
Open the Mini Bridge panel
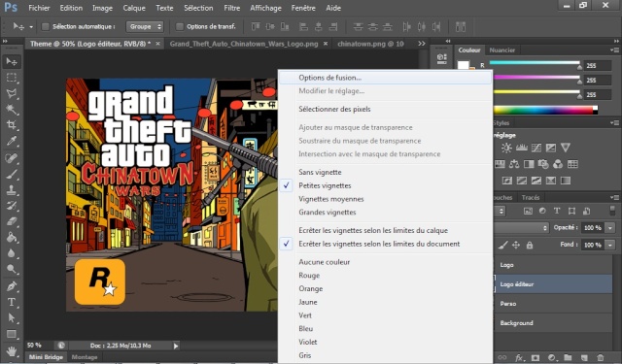pos(46,357)
